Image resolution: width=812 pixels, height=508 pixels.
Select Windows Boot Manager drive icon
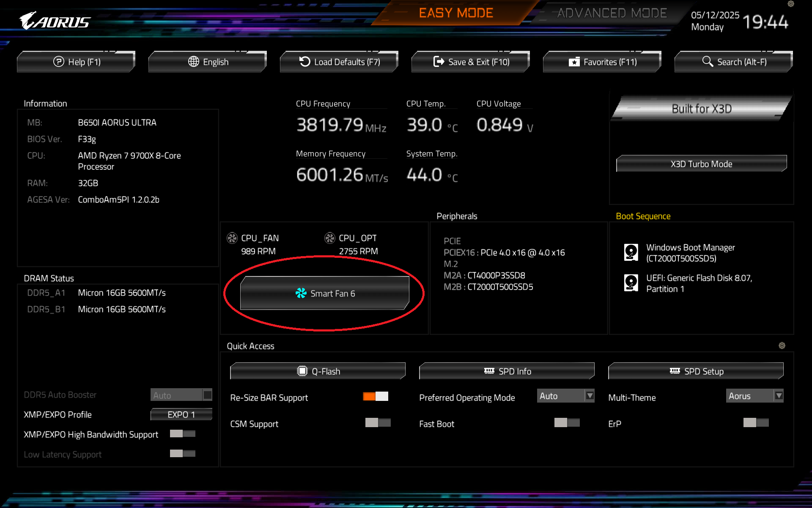point(631,252)
